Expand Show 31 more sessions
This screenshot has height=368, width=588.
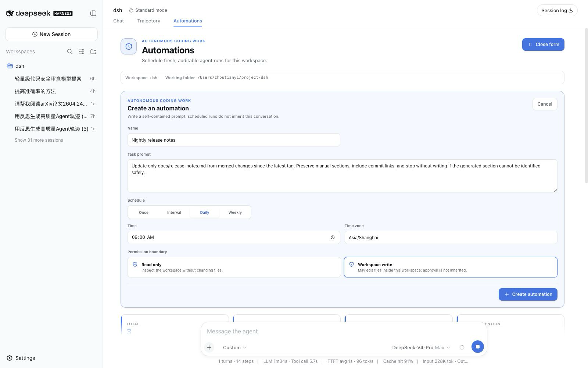pyautogui.click(x=39, y=140)
